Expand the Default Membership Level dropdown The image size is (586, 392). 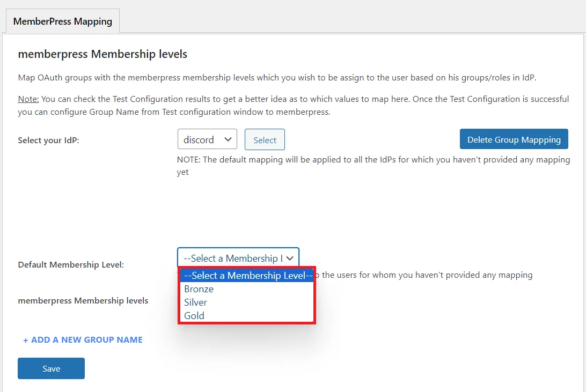(x=238, y=258)
